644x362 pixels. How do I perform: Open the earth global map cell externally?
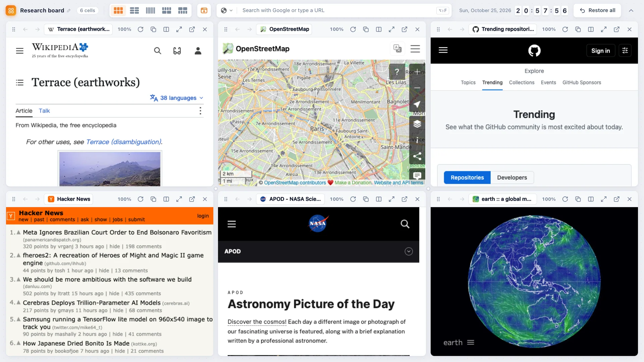(616, 199)
